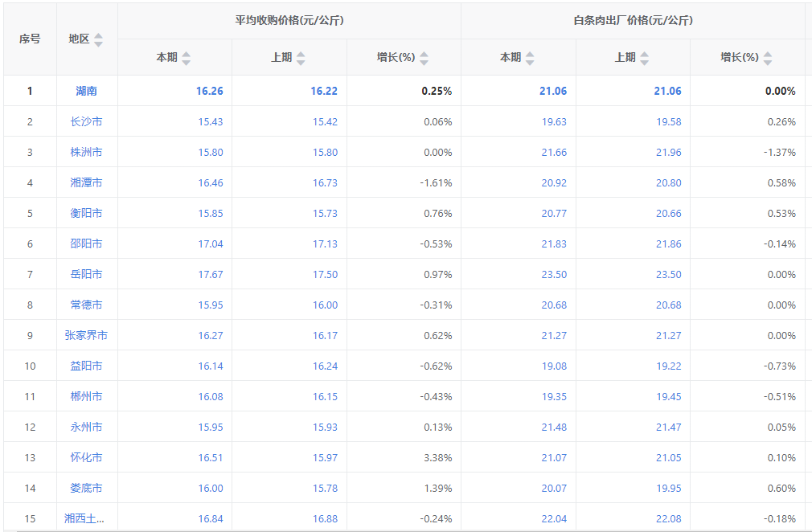Click 湖南's 16.26 average purchase price

tap(209, 91)
